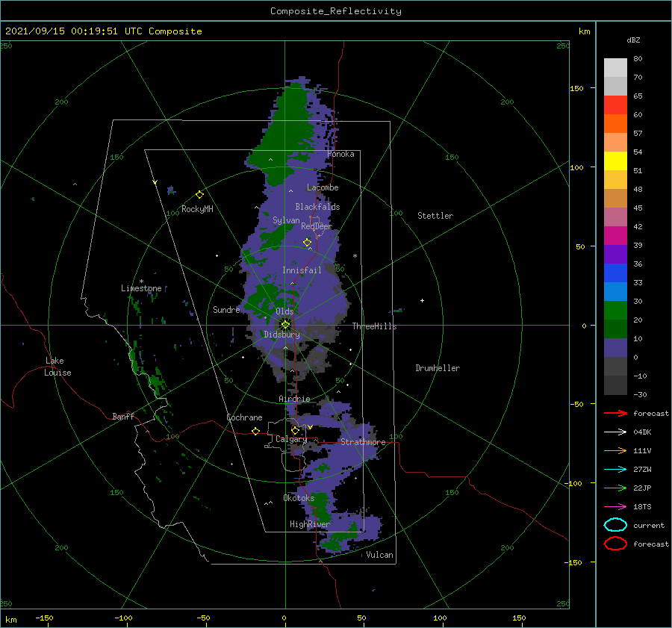Click the Blackfalds city label
Viewport: 672px width, 628px height.
(x=317, y=207)
